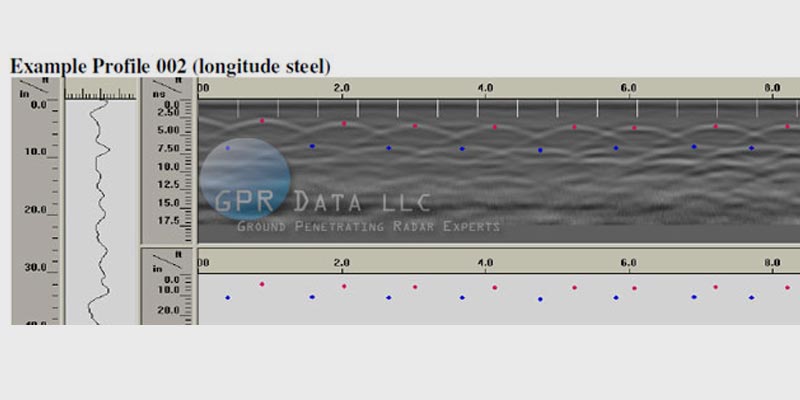Select the 6.0 label on the radargram's top ruler
The image size is (800, 400).
[629, 87]
